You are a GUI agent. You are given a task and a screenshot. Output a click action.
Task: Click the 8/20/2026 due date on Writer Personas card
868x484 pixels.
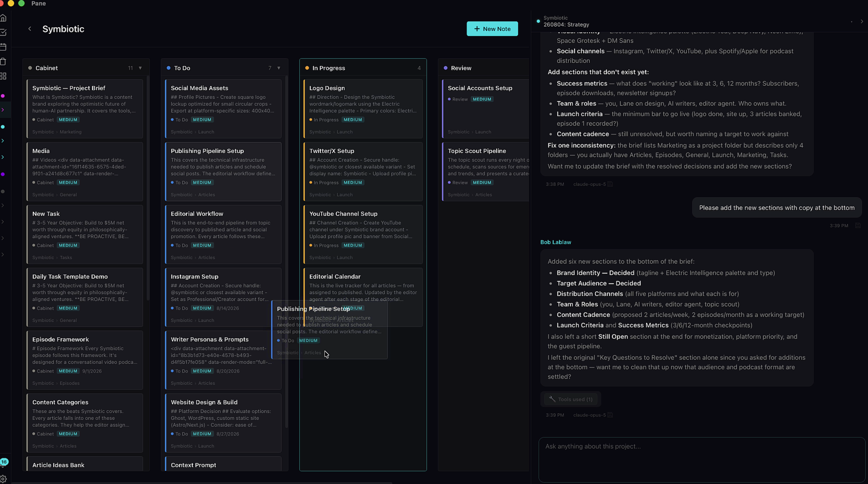tap(228, 371)
